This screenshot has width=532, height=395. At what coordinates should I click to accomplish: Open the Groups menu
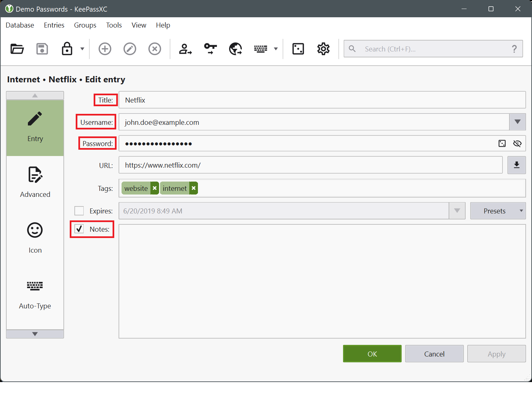[85, 25]
